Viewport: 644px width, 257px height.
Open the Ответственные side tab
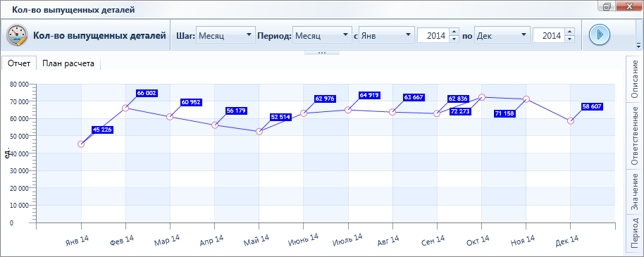point(635,135)
